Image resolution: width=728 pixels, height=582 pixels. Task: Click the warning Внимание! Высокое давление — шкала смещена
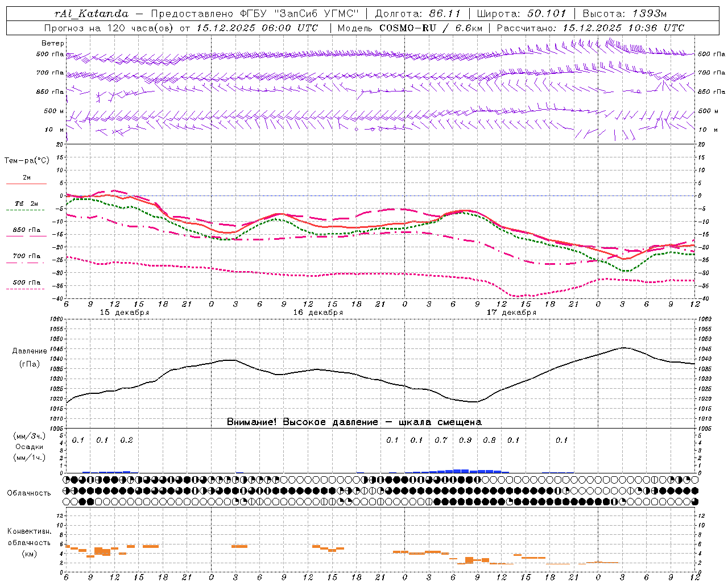click(354, 422)
